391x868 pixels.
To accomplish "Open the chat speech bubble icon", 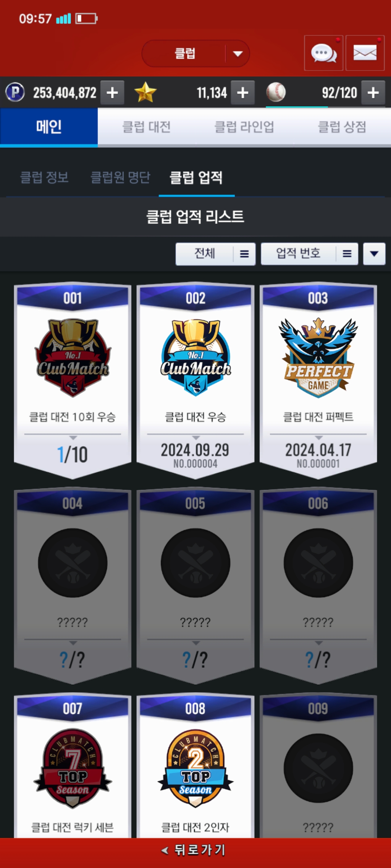I will coord(324,53).
